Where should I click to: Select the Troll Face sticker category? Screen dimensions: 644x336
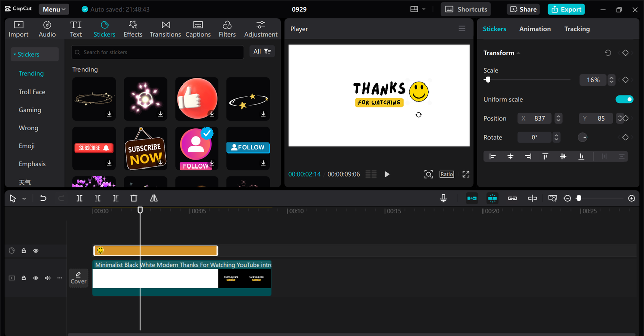pos(32,92)
